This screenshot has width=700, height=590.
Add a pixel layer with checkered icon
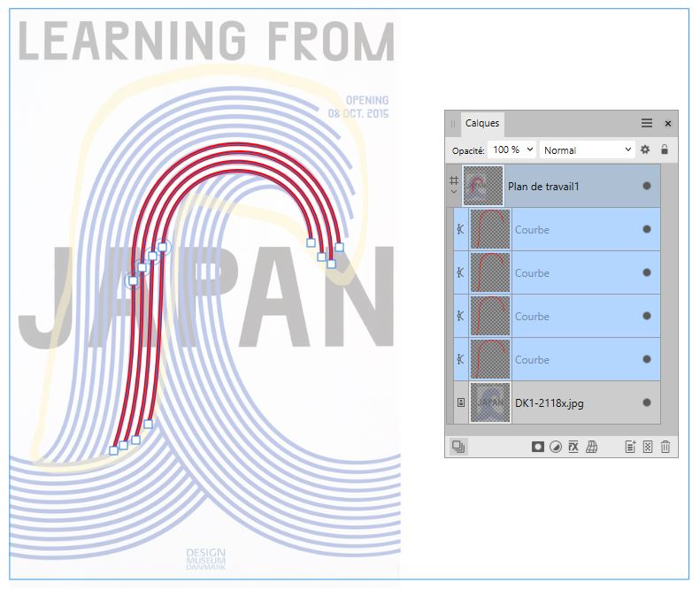(x=647, y=447)
